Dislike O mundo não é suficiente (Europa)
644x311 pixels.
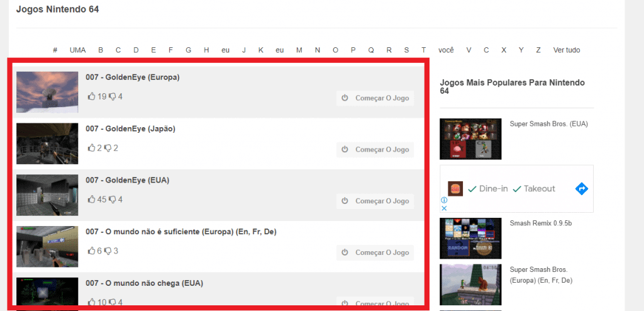pos(108,251)
